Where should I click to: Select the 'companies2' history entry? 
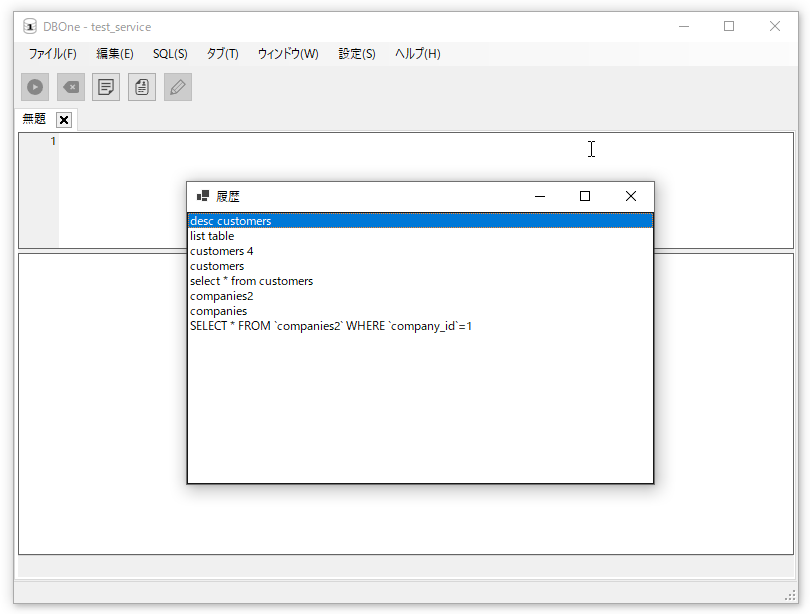point(221,296)
